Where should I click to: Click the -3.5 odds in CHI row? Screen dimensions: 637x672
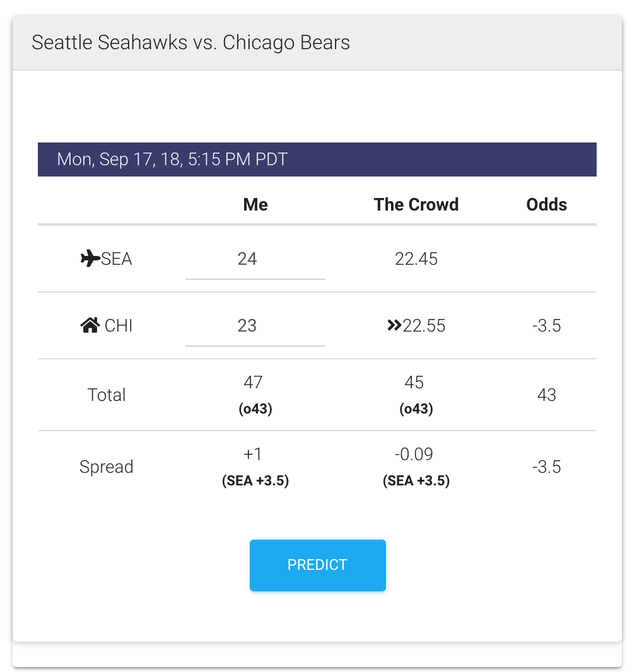546,326
